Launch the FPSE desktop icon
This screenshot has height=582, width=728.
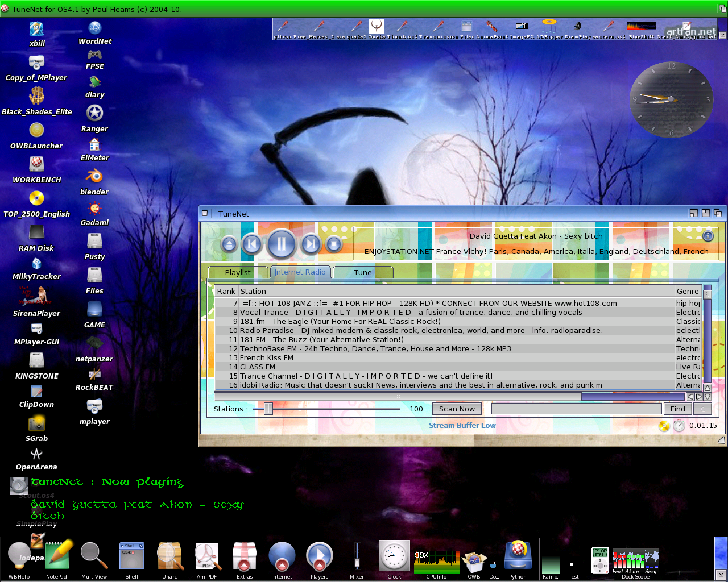point(95,59)
